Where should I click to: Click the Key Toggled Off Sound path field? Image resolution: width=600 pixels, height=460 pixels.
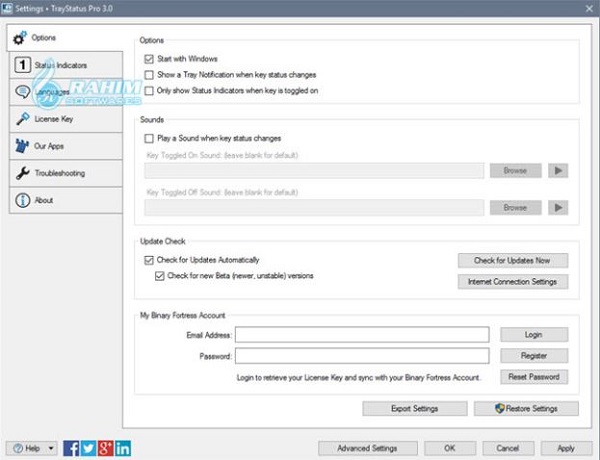pos(314,208)
